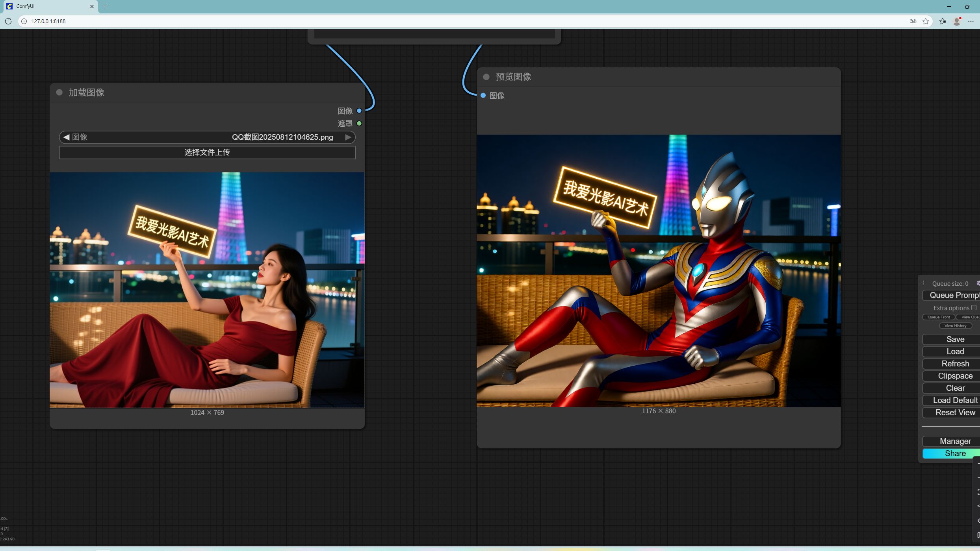Close the ComfyUI browser tab
Screen dimensions: 980x551
coord(92,6)
